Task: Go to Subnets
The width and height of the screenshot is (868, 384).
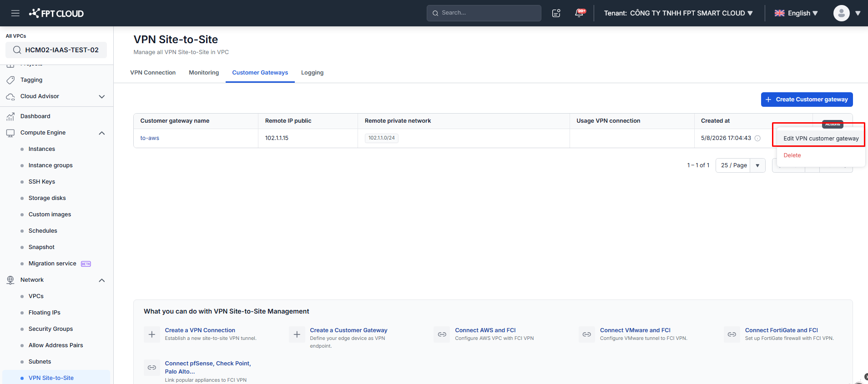Action: 40,362
